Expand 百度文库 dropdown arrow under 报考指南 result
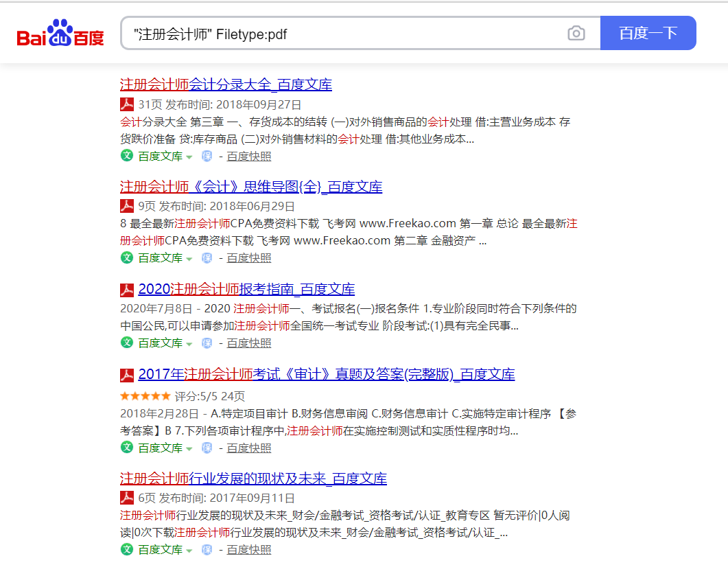728x565 pixels. [189, 345]
